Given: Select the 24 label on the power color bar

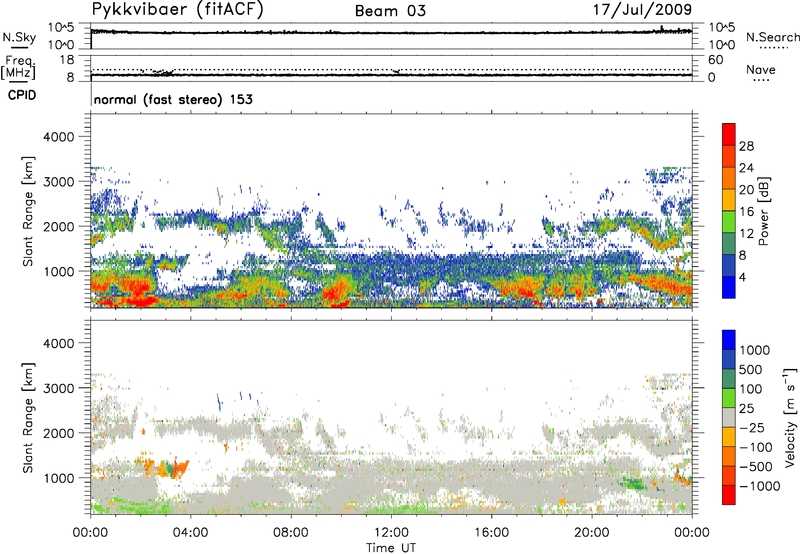Looking at the screenshot, I should (746, 168).
